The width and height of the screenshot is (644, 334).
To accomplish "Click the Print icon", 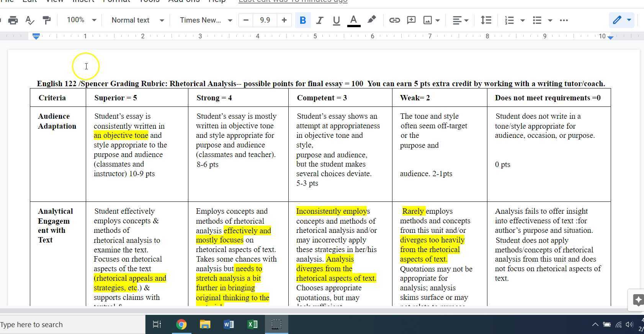I will coord(13,20).
